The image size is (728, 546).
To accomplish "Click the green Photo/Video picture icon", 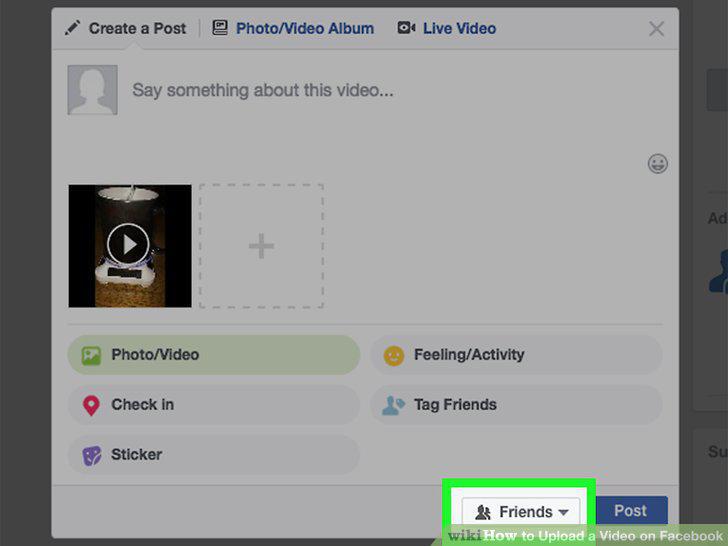I will pos(91,356).
